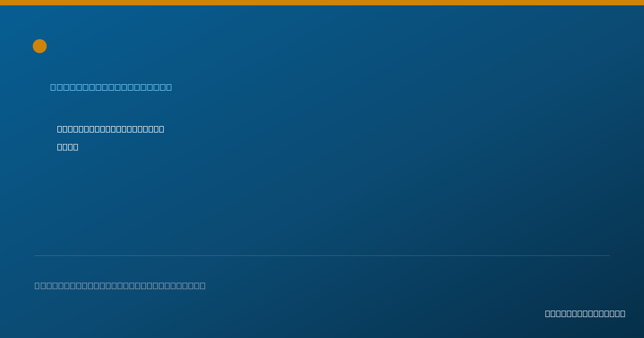Click the short white text line

click(x=68, y=147)
